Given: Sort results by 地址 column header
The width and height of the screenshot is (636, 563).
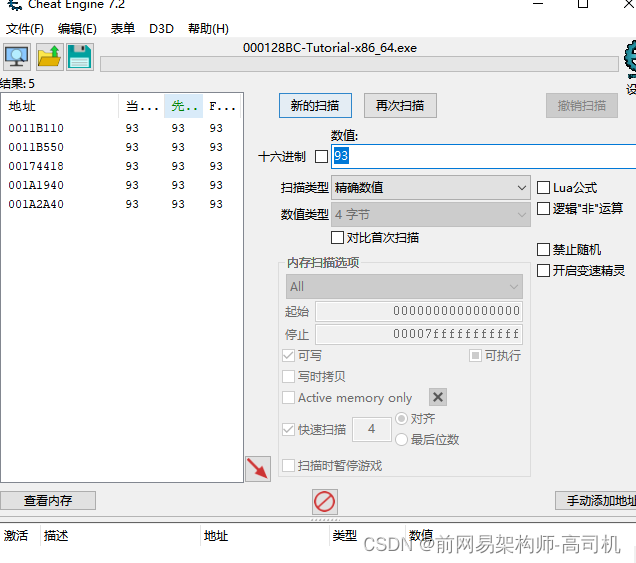Looking at the screenshot, I should (60, 106).
